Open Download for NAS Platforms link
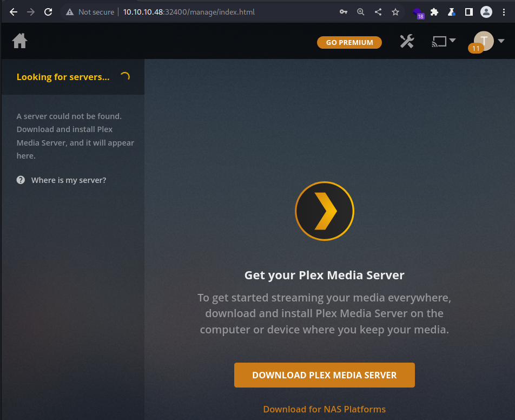 pyautogui.click(x=325, y=409)
